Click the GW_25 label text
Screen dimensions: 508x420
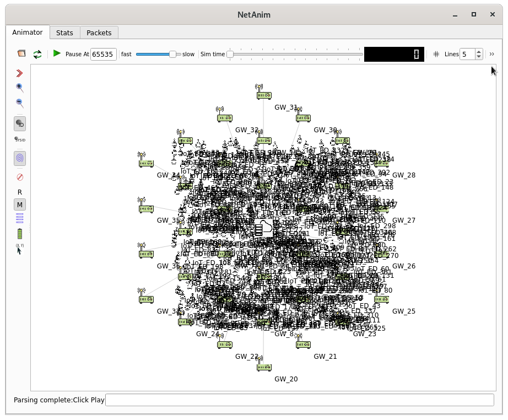(404, 311)
